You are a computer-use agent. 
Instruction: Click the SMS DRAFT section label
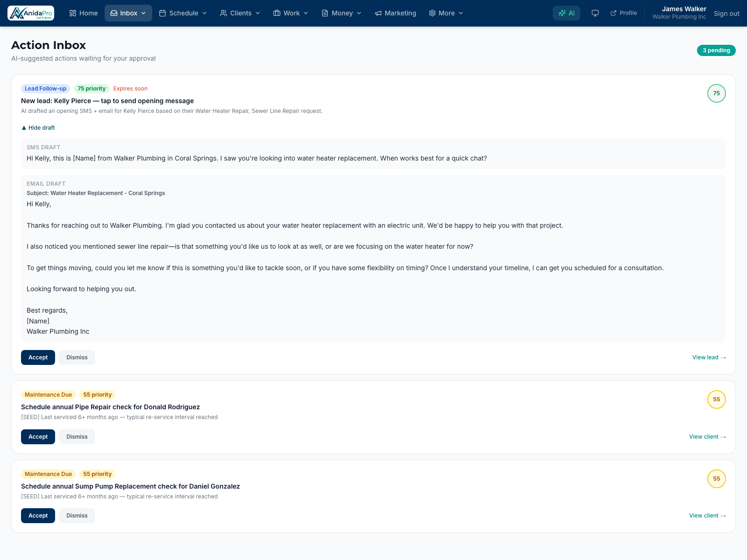click(x=43, y=147)
